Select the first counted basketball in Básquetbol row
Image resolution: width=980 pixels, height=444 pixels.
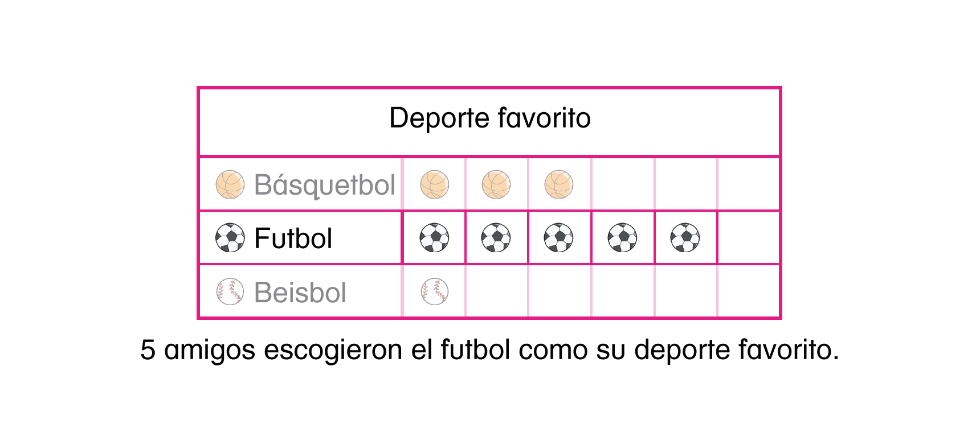tap(434, 184)
